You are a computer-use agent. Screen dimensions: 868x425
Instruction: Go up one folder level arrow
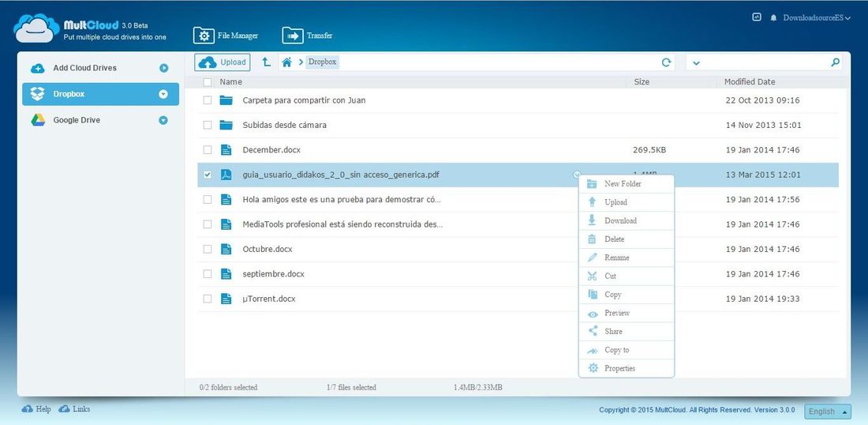(x=266, y=62)
